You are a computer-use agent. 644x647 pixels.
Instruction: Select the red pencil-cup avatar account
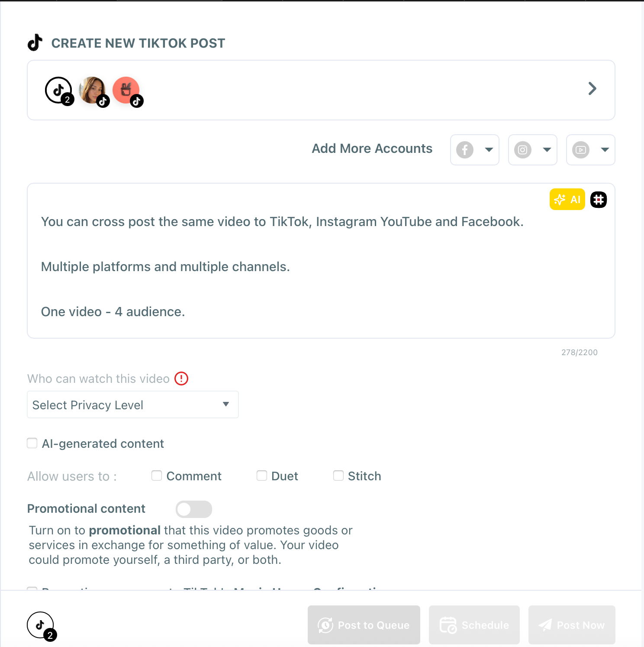pos(126,90)
